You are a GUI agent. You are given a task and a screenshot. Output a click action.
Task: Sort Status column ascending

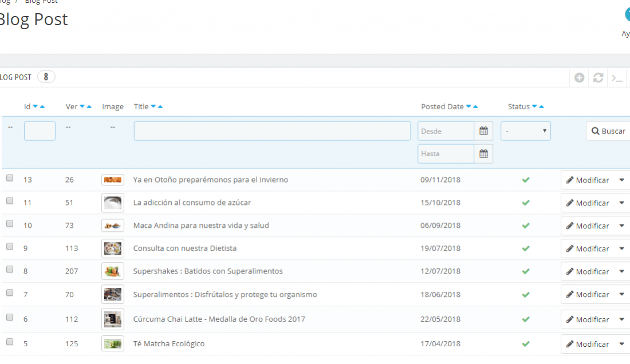[542, 106]
